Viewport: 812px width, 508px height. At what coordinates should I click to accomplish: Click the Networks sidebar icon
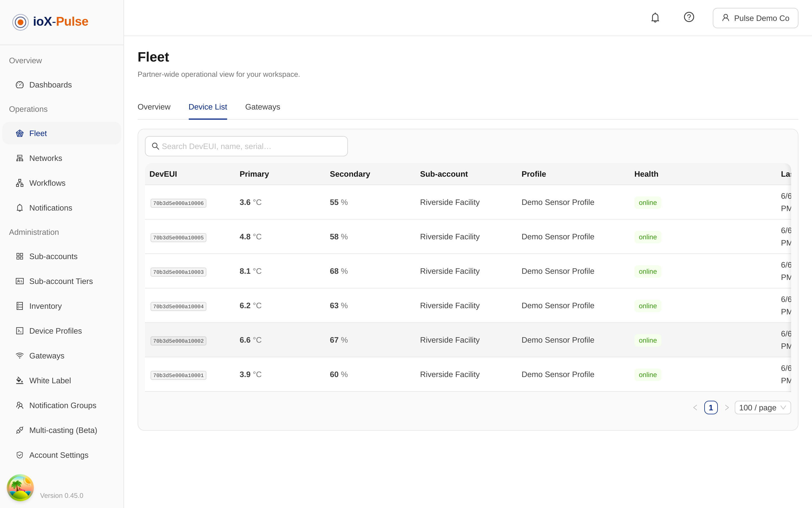[x=20, y=158]
